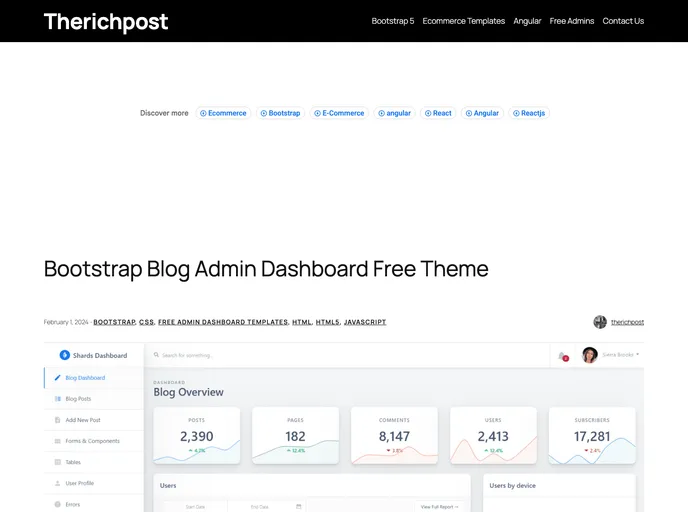Open the Free Admins menu item
This screenshot has height=512, width=688.
572,21
